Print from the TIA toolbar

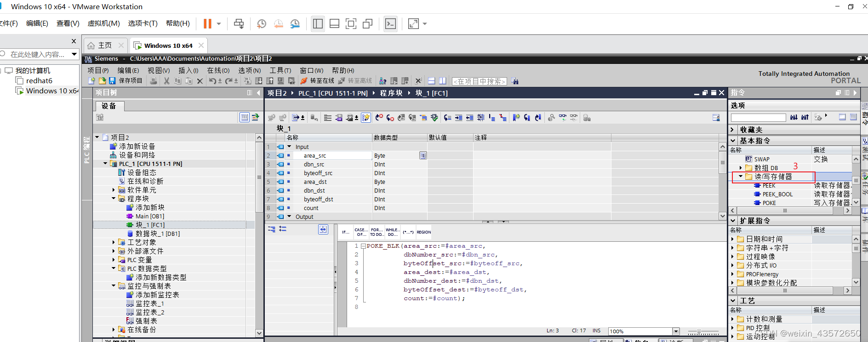(154, 81)
